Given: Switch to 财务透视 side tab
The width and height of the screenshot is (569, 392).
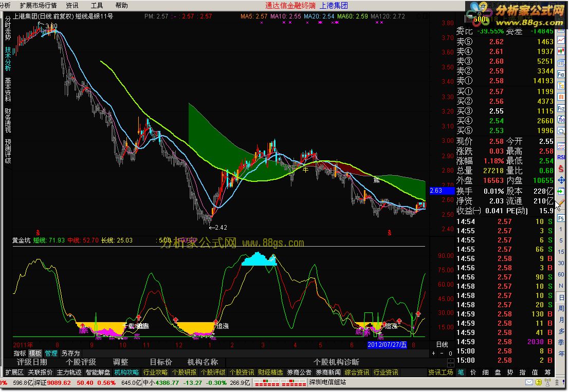Looking at the screenshot, I should [x=8, y=120].
